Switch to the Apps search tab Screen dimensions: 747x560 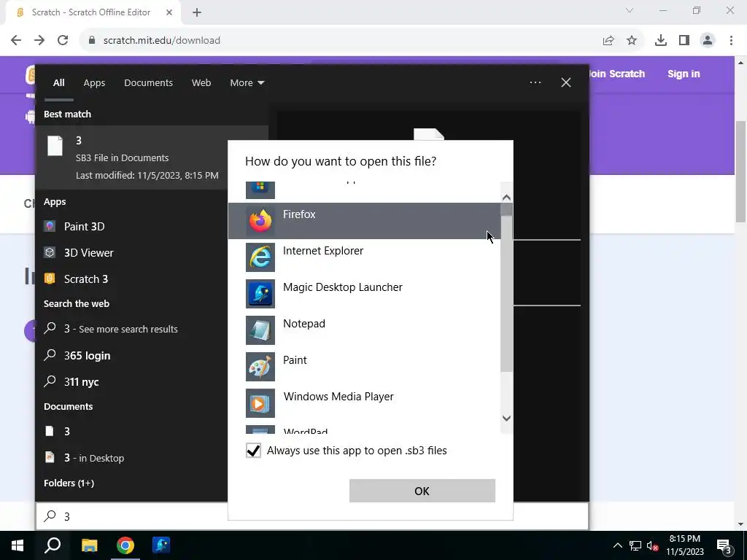(94, 83)
